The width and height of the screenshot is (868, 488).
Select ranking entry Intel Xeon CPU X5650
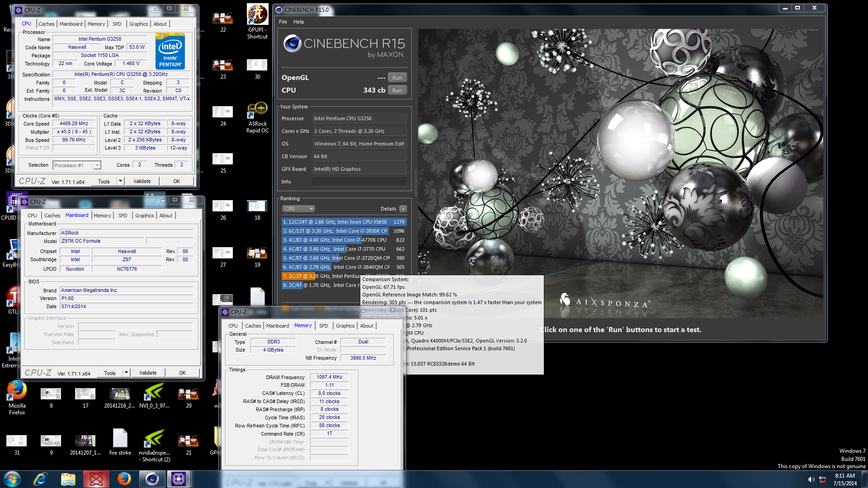tap(344, 222)
